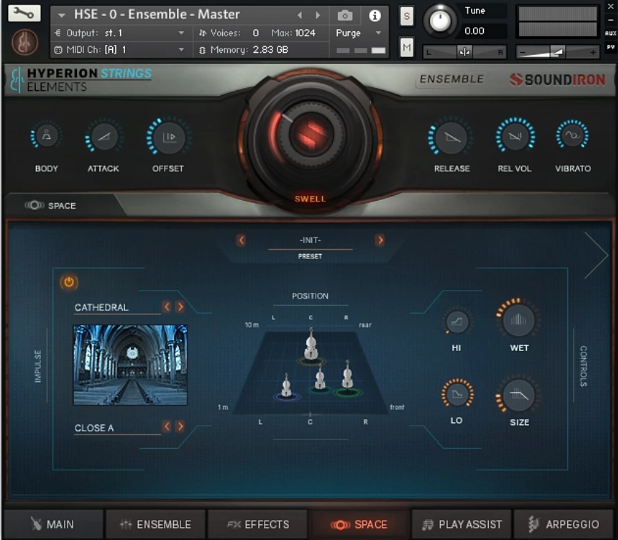Select the next CLOSE A mic position
This screenshot has width=618, height=540.
tap(180, 426)
